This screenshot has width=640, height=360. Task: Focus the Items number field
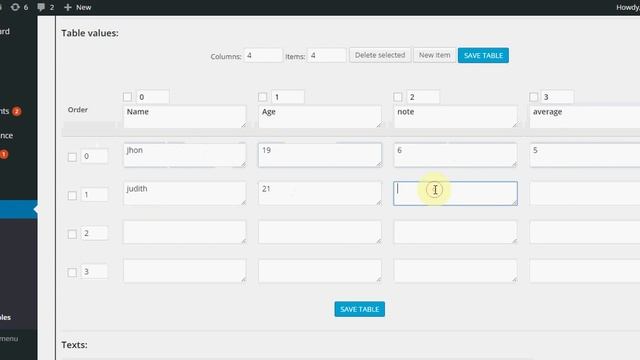click(x=327, y=56)
